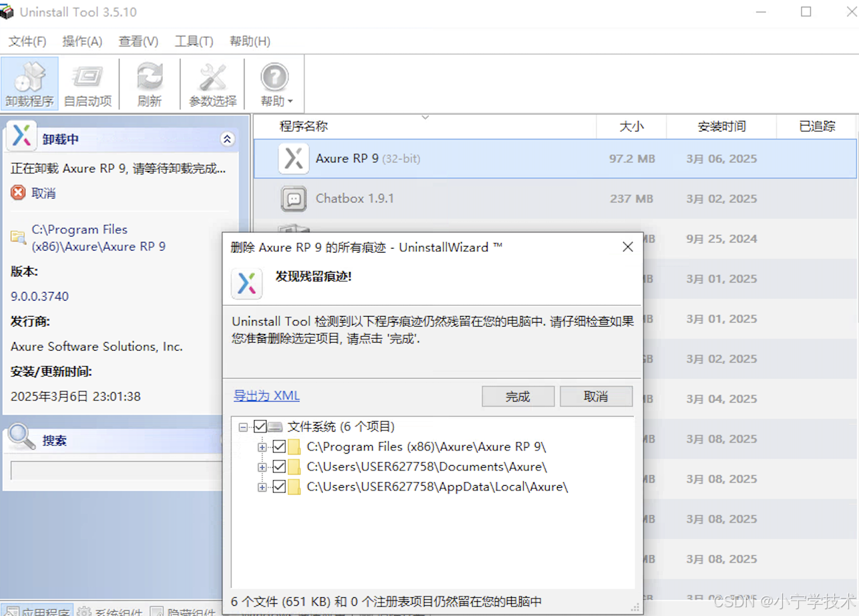
Task: Click install time 2025年3月6日 23:01:38
Action: 75,396
